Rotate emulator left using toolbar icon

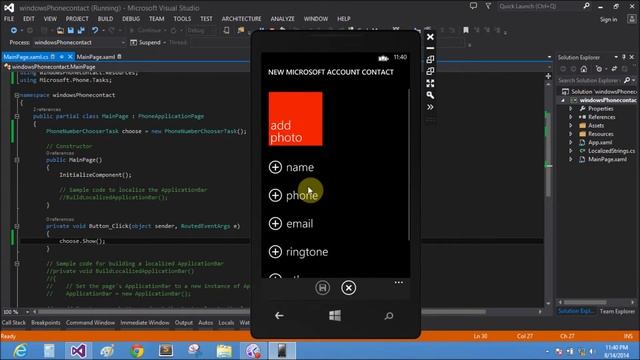430,60
